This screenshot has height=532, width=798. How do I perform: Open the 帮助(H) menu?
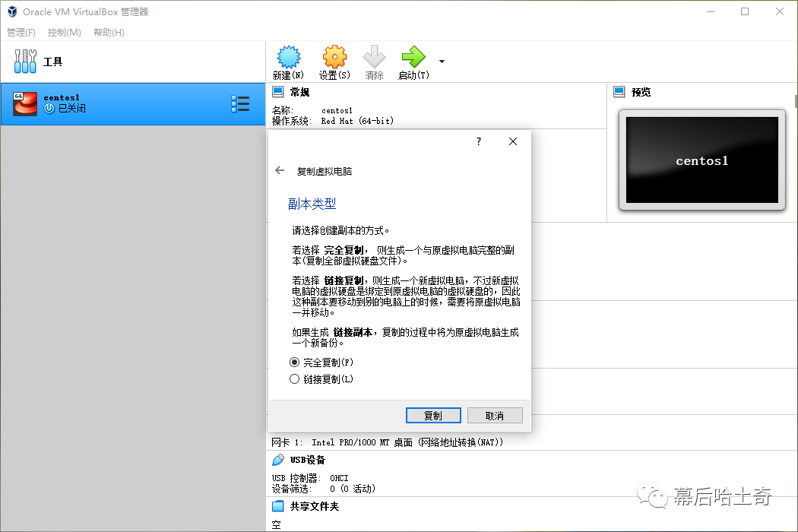109,32
